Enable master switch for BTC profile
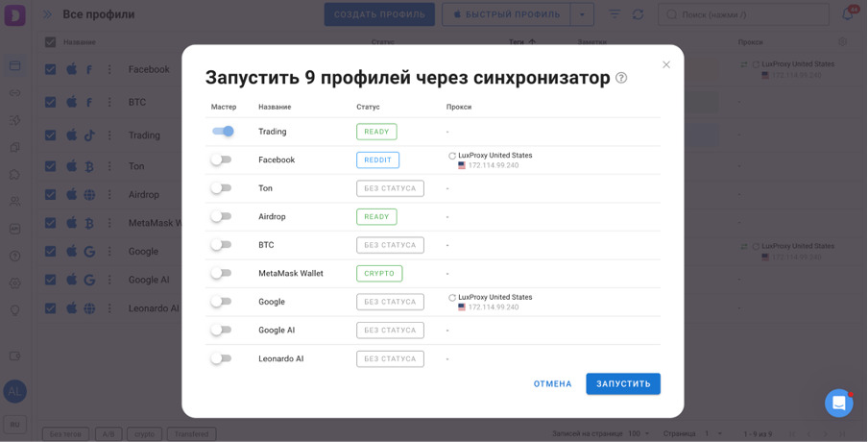Image resolution: width=868 pixels, height=442 pixels. click(221, 244)
